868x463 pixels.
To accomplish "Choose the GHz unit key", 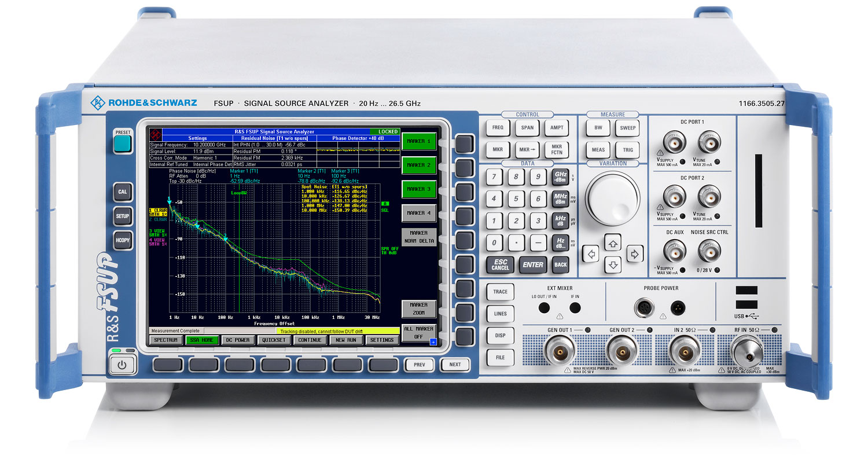I will pyautogui.click(x=560, y=177).
